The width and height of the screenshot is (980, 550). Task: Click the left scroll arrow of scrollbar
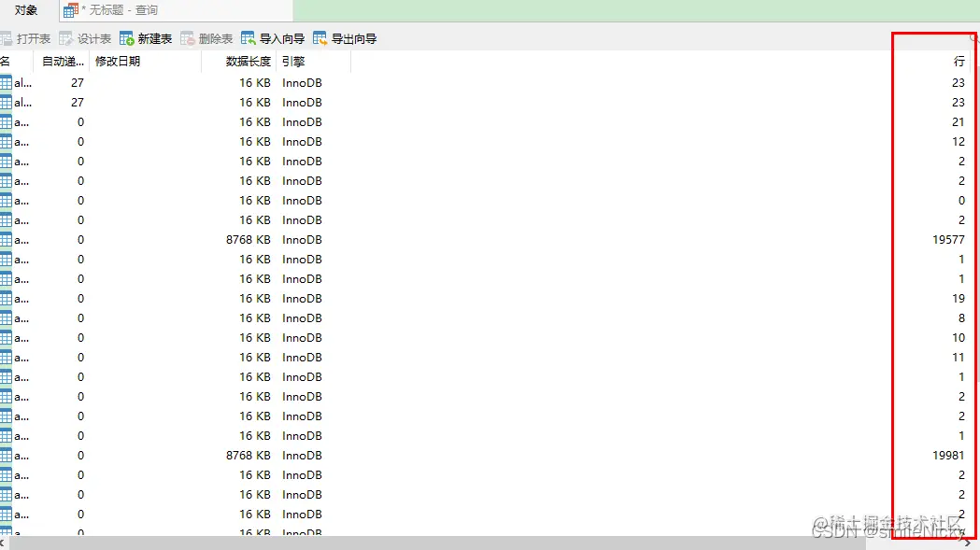(x=4, y=543)
